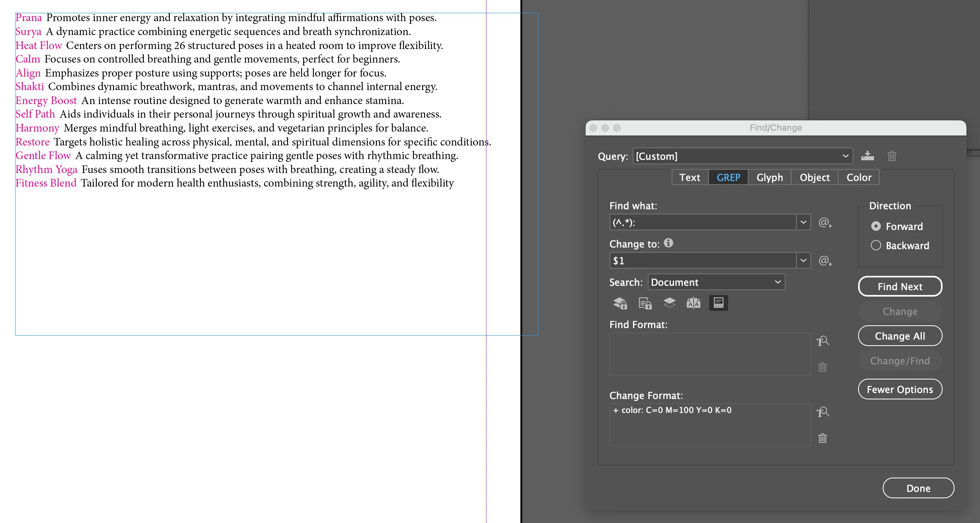Open special characters menu for Find what

tap(825, 222)
